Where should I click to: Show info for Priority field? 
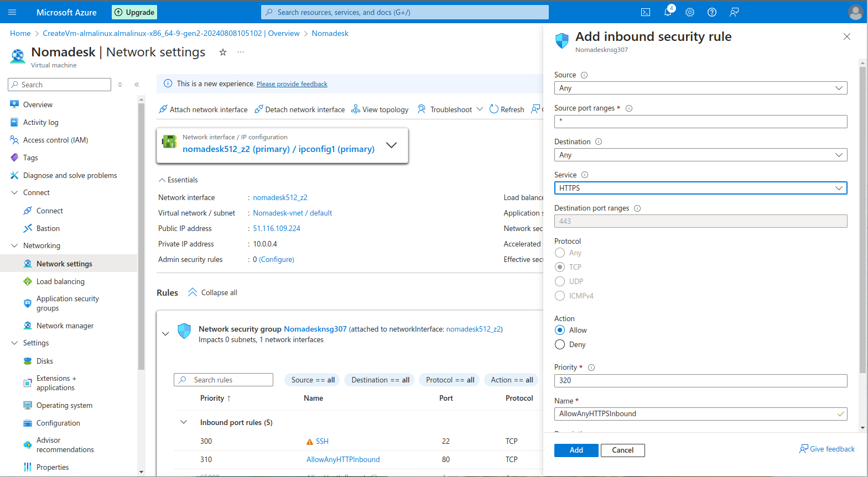591,368
